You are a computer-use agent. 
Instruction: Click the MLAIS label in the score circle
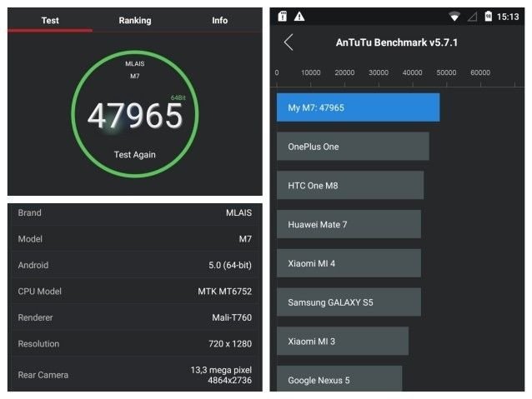point(135,64)
